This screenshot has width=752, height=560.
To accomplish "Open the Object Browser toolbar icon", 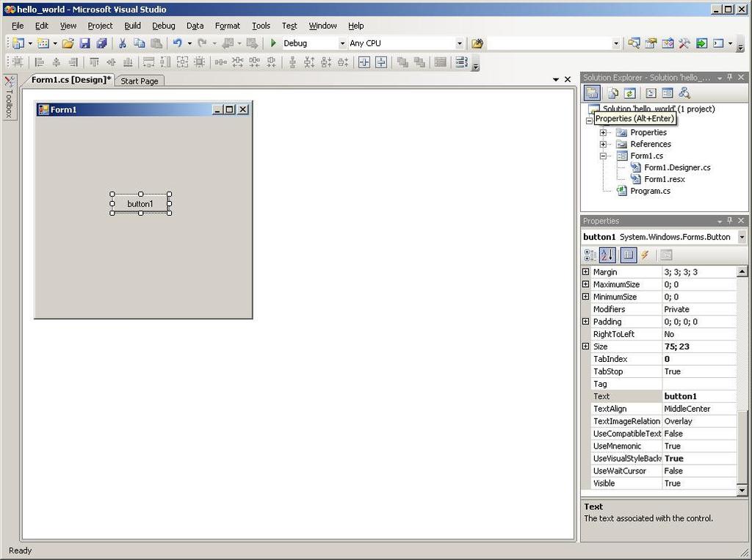I will (x=667, y=43).
